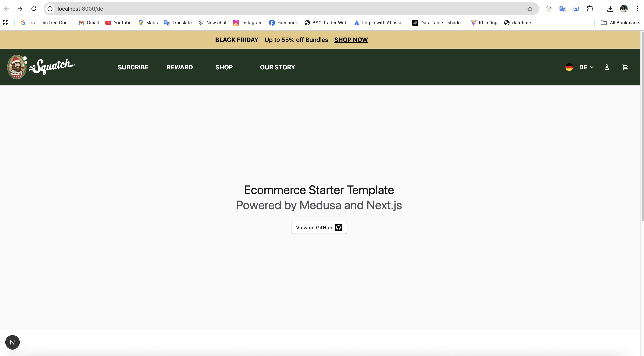The image size is (644, 356).
Task: Expand the DE country dropdown
Action: click(586, 67)
